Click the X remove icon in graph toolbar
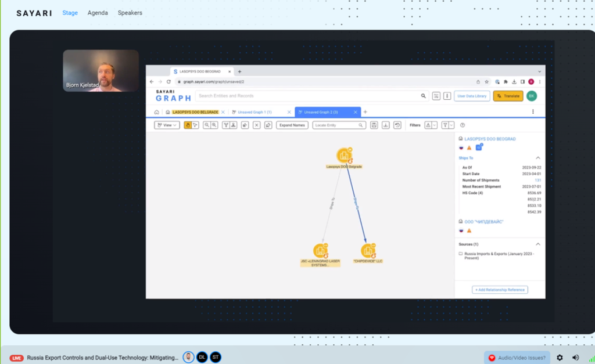The height and width of the screenshot is (364, 595). (x=256, y=125)
